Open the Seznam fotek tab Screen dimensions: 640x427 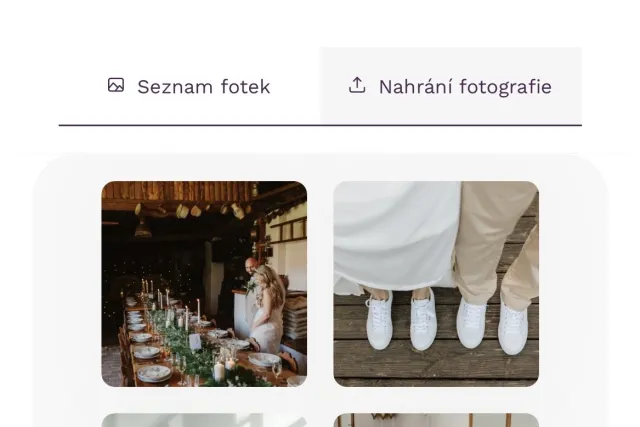point(189,86)
